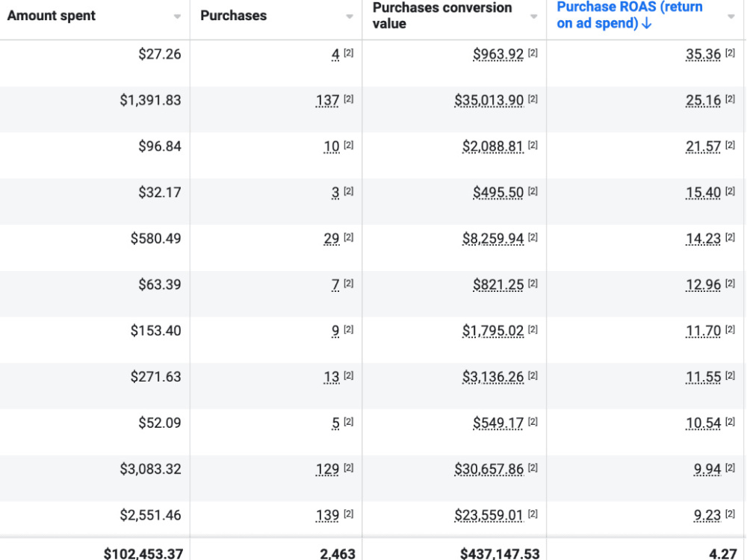Open the $35,013.90 conversion value link
The width and height of the screenshot is (747, 560).
point(489,101)
